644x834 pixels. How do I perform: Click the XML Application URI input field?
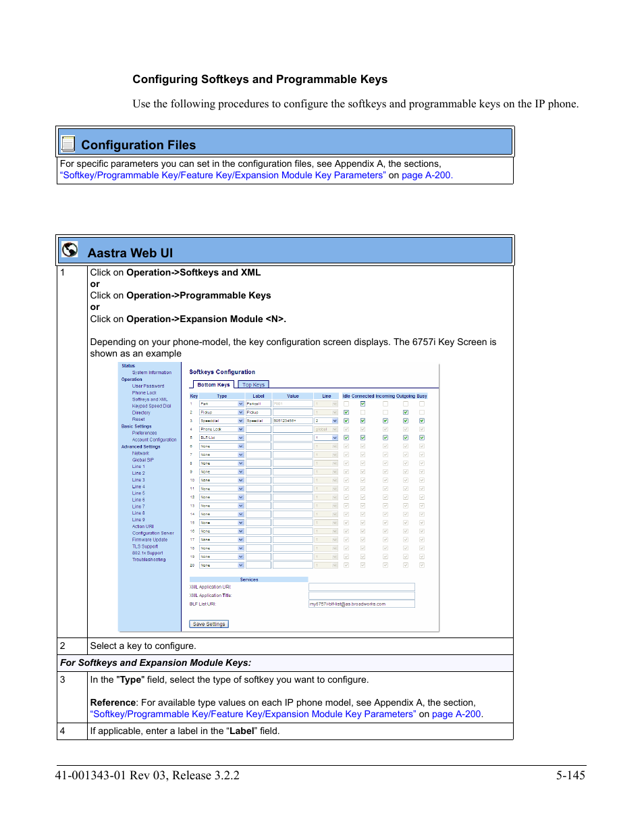click(x=361, y=587)
